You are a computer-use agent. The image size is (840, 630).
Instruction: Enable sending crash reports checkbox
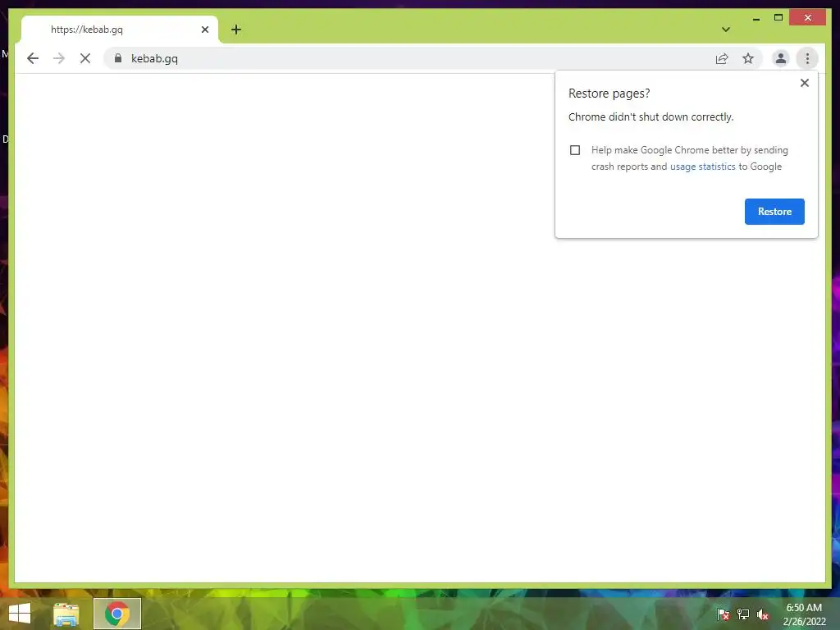tap(575, 150)
